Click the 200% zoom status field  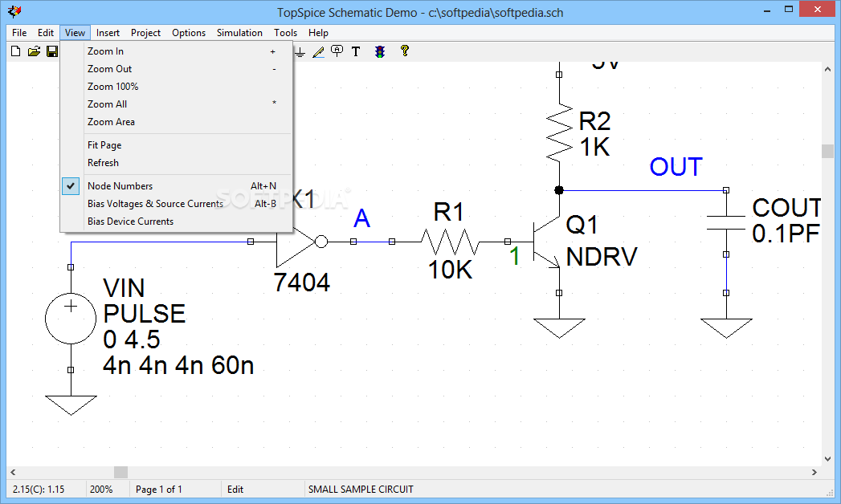coord(108,489)
